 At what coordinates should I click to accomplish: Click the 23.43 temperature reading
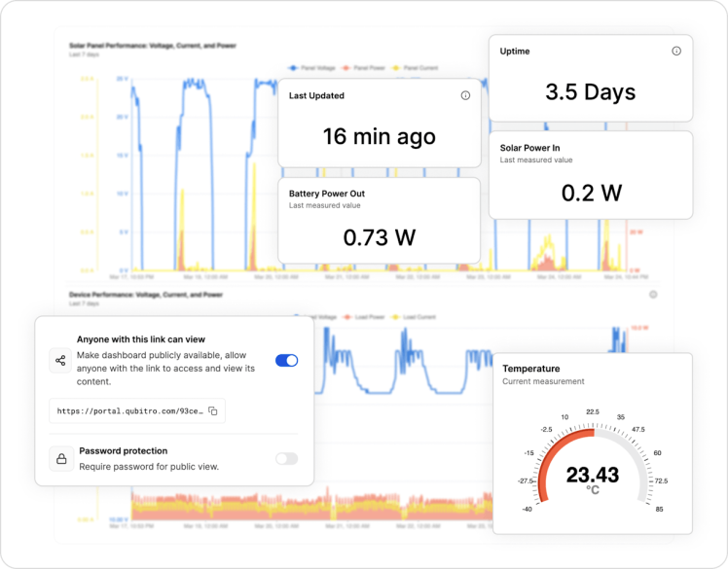coord(593,475)
